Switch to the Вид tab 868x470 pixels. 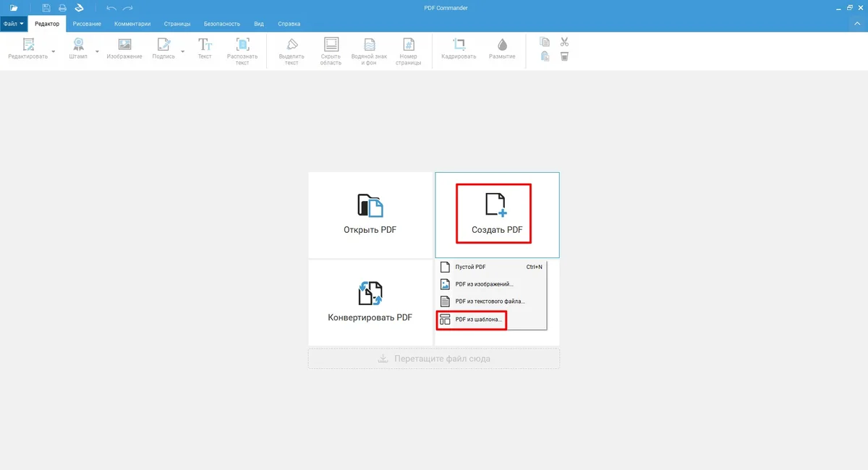pyautogui.click(x=259, y=24)
